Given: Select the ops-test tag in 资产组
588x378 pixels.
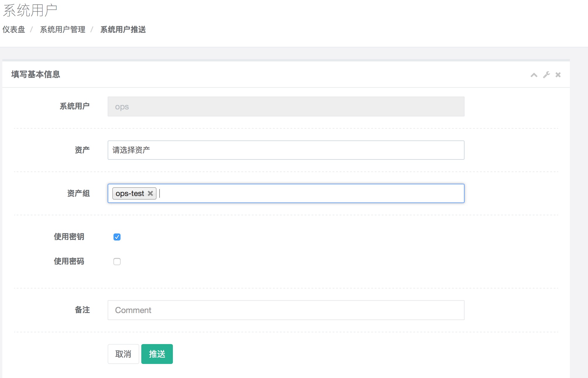Looking at the screenshot, I should pos(130,193).
